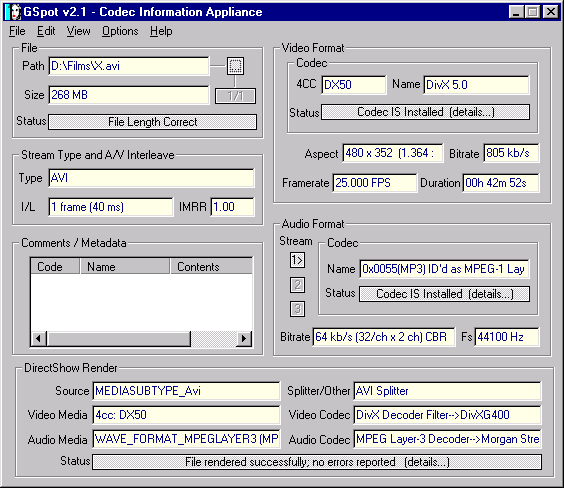Click the metadata scrollbar left arrow
Image resolution: width=564 pixels, height=488 pixels.
tap(38, 338)
